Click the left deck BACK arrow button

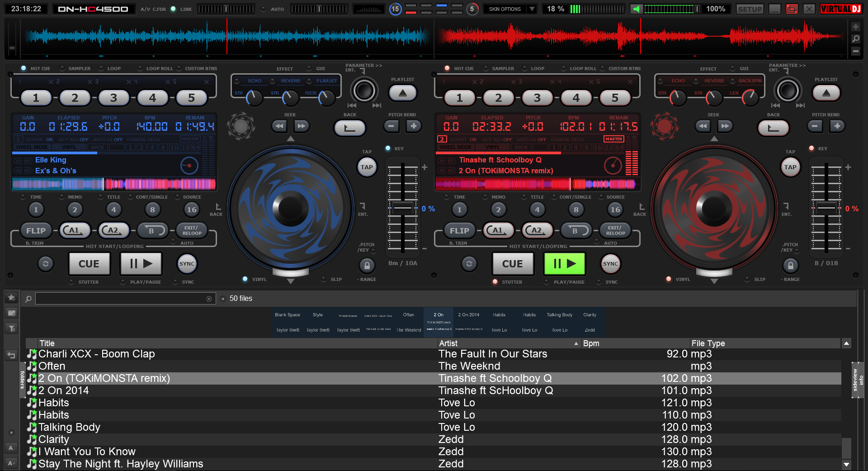349,128
